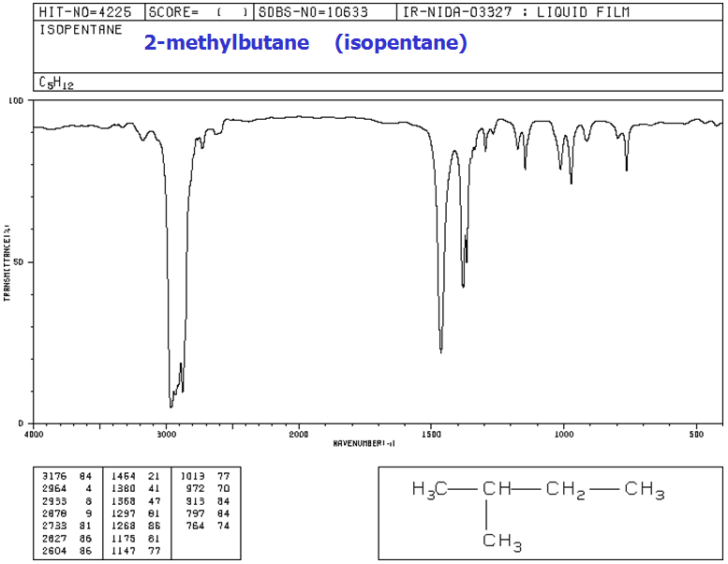Click the 4000 label on wavenumber axis
Screen dimensions: 728x564
34,434
